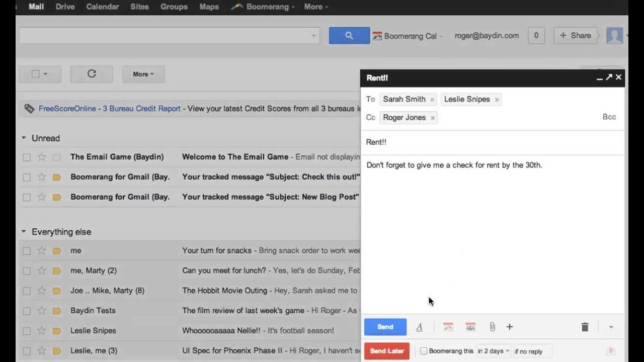The image size is (644, 362).
Task: Go to Calendar in top navigation
Action: point(102,7)
